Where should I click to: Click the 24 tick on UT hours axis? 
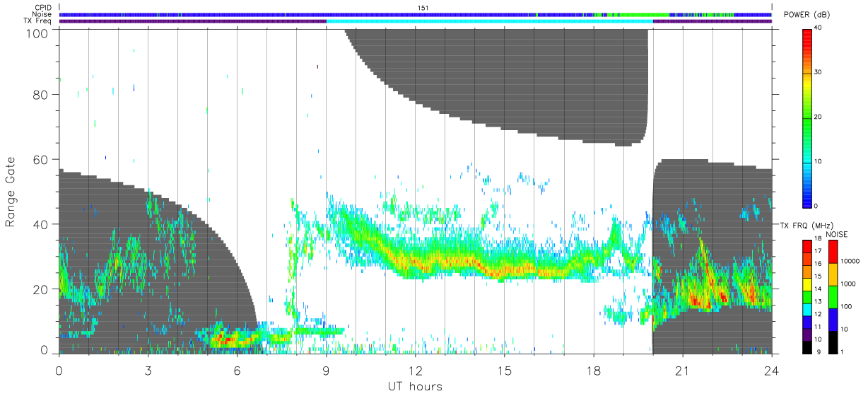coord(772,371)
